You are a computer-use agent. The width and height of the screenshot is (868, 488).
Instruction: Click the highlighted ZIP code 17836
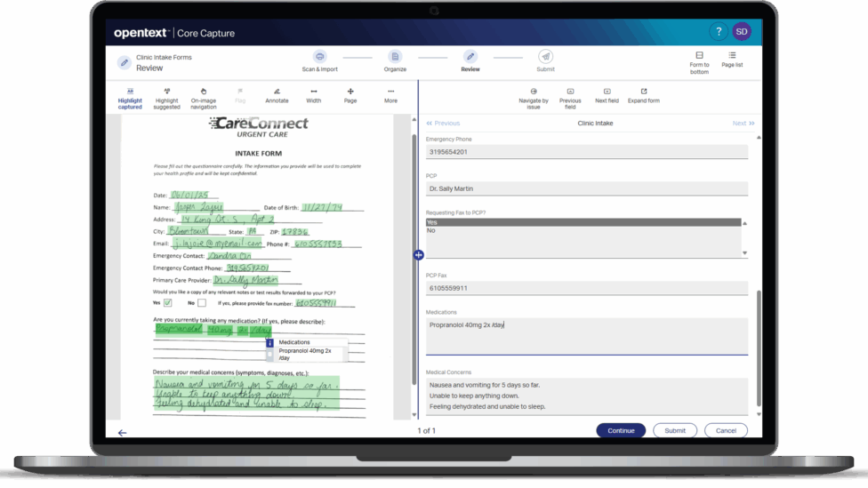point(294,232)
